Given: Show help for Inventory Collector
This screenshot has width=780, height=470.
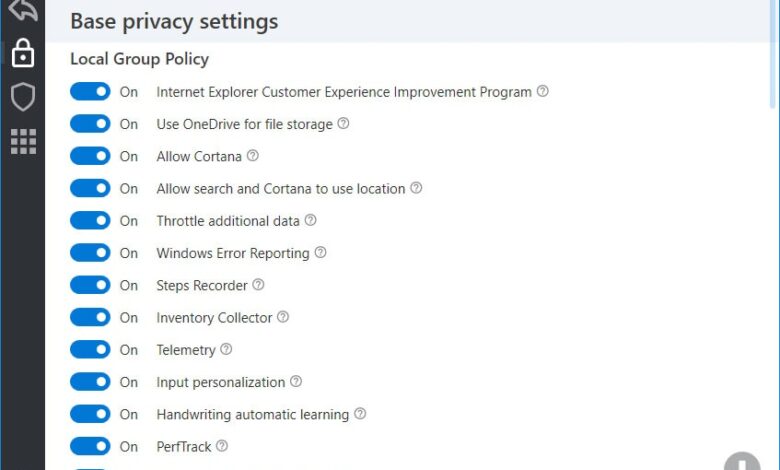Looking at the screenshot, I should coord(283,317).
